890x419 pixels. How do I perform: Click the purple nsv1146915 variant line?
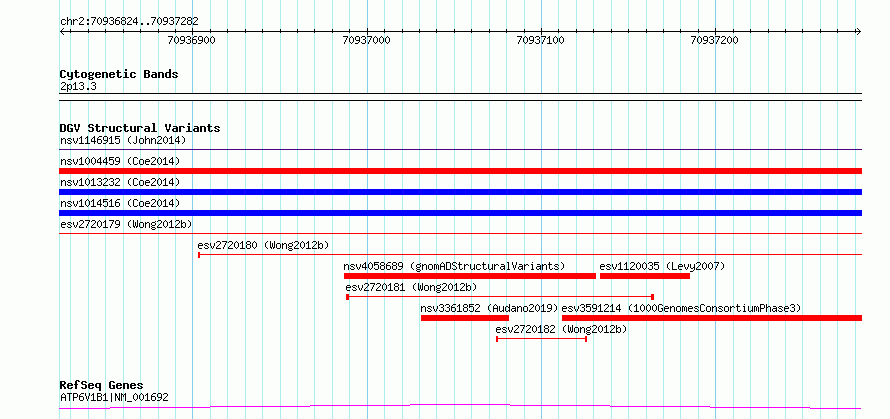[x=460, y=150]
